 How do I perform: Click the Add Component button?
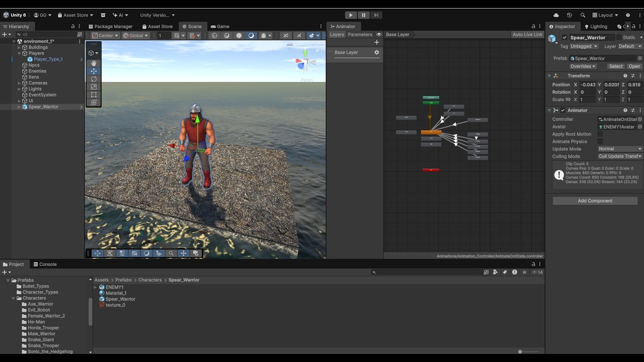tap(595, 201)
